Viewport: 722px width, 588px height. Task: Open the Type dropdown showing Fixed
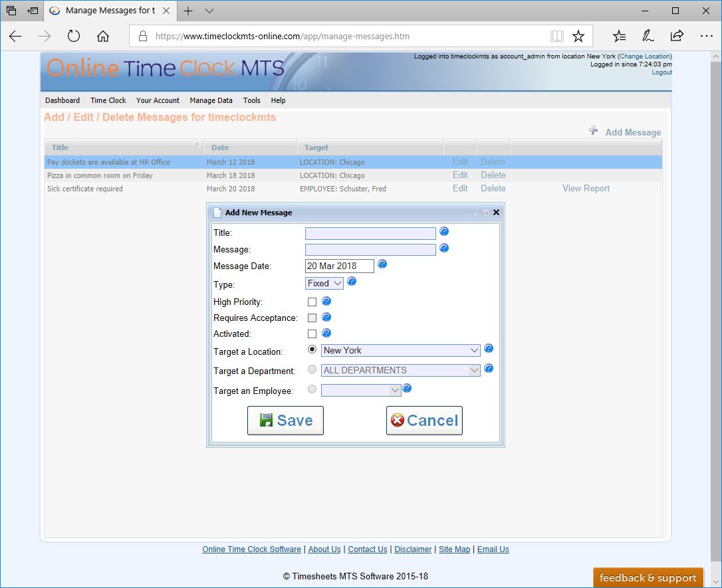point(324,284)
